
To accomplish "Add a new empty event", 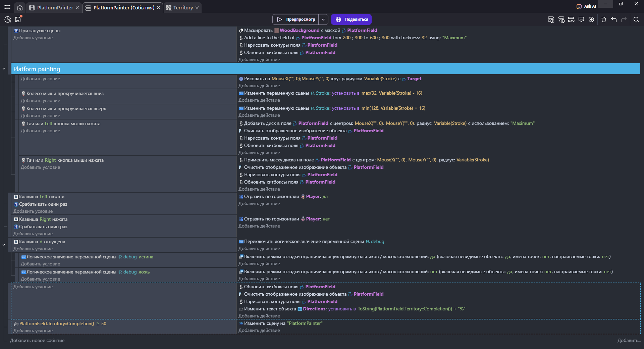I will pos(551,19).
